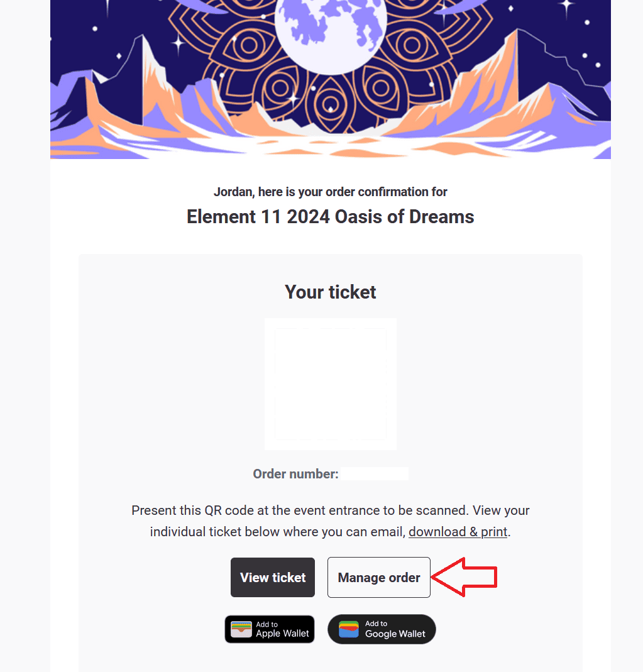Follow the download & print link
The image size is (643, 672).
[458, 532]
